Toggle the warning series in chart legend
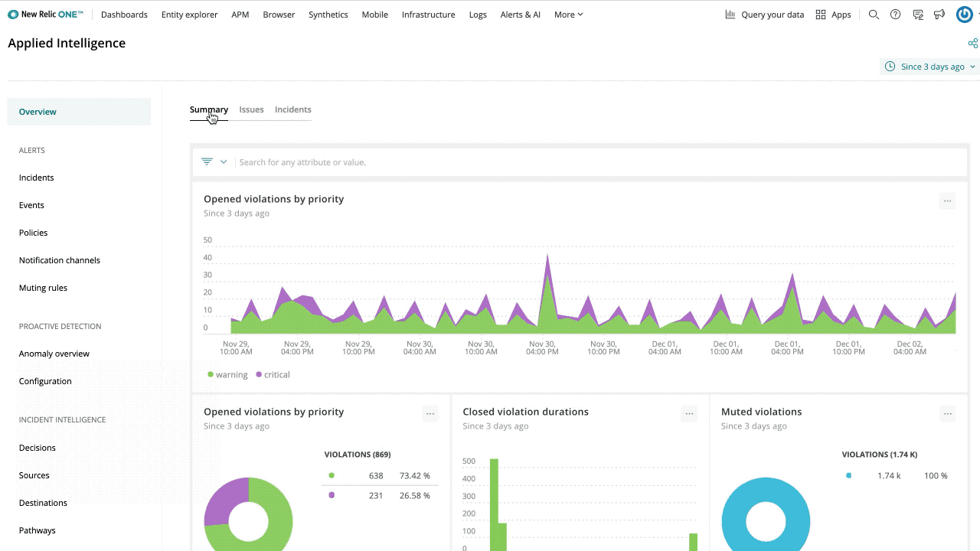 click(227, 375)
